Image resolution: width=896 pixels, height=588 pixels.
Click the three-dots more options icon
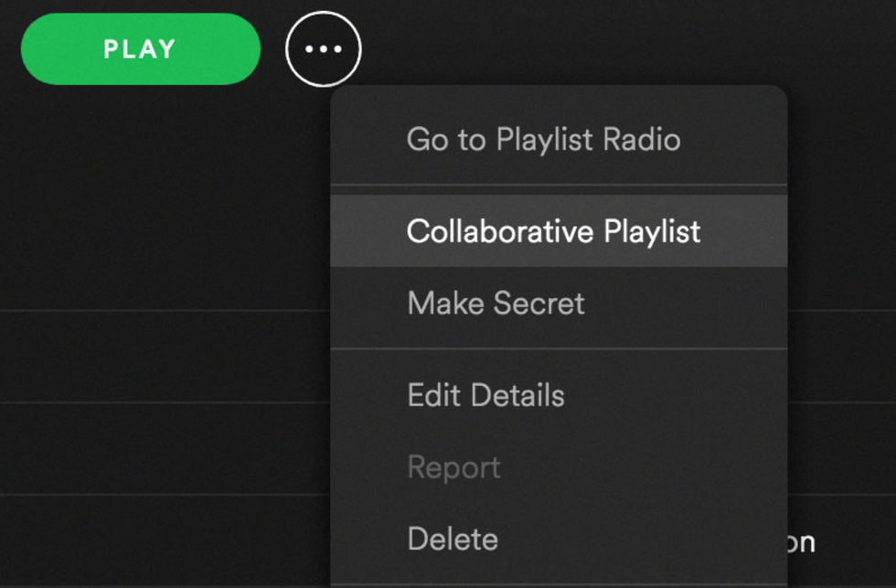point(324,49)
